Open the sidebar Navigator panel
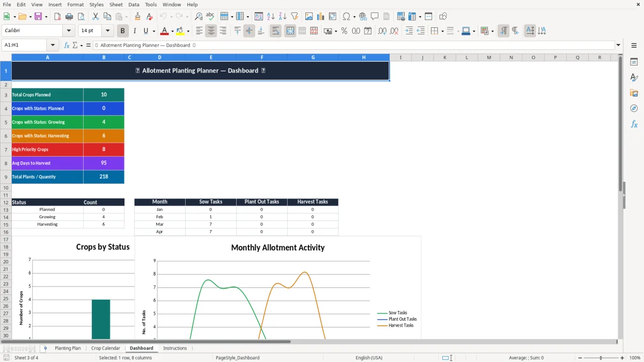 point(634,108)
